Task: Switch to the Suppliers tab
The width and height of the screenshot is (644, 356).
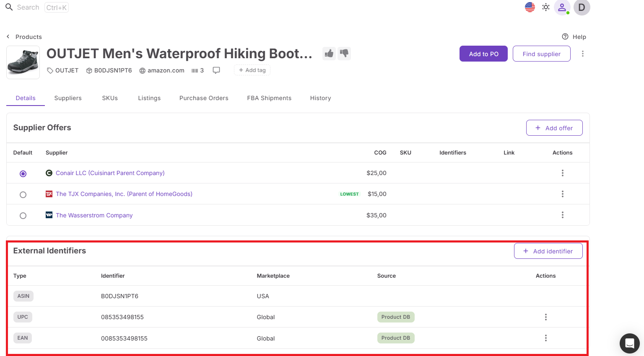Action: (x=68, y=98)
